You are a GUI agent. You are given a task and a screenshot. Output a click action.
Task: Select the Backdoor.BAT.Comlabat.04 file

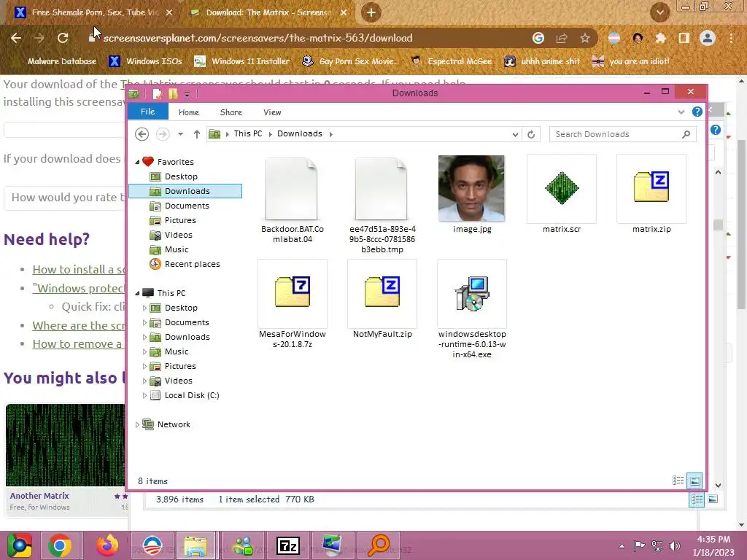pos(292,200)
